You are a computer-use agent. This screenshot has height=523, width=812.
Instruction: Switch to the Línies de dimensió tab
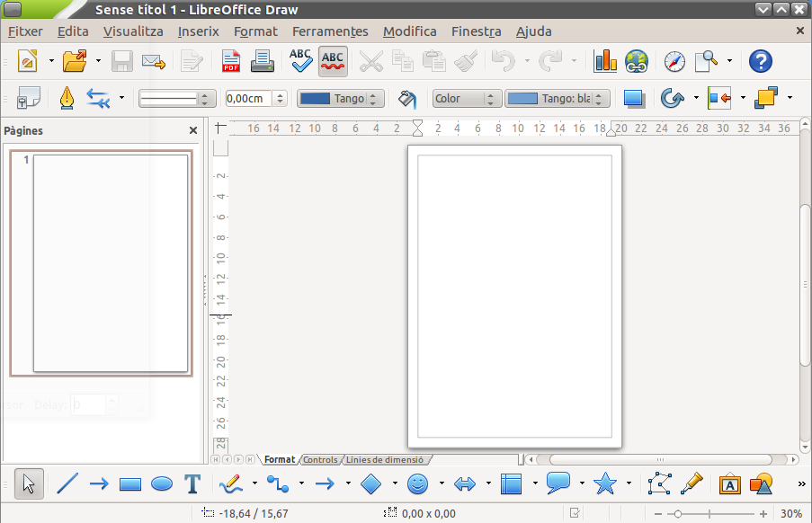(x=385, y=459)
